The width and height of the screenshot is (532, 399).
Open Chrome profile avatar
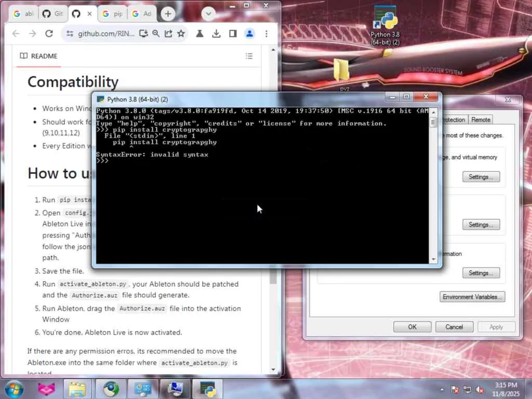[x=250, y=34]
